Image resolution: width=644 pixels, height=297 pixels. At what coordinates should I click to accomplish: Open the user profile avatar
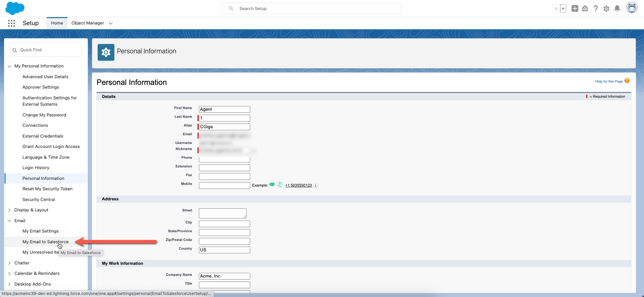click(632, 8)
